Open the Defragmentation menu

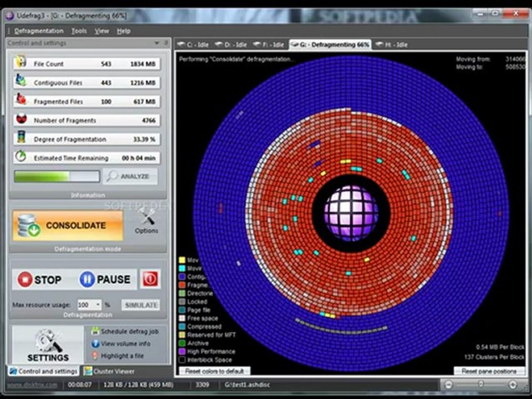click(39, 31)
